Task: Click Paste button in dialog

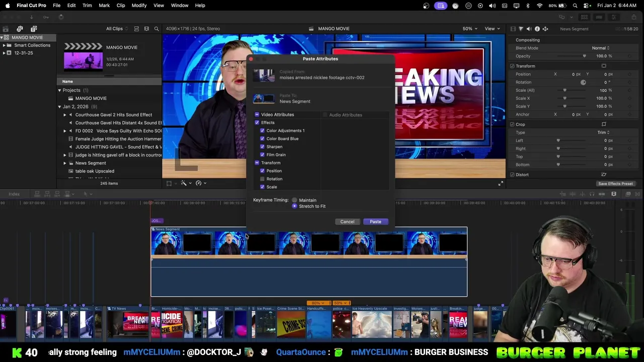Action: (375, 222)
